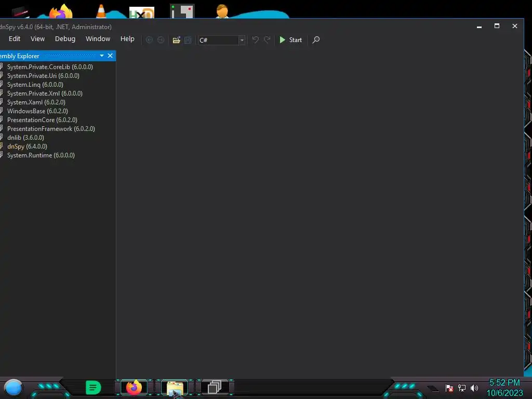Image resolution: width=532 pixels, height=399 pixels.
Task: Open the Debug menu
Action: (x=65, y=38)
